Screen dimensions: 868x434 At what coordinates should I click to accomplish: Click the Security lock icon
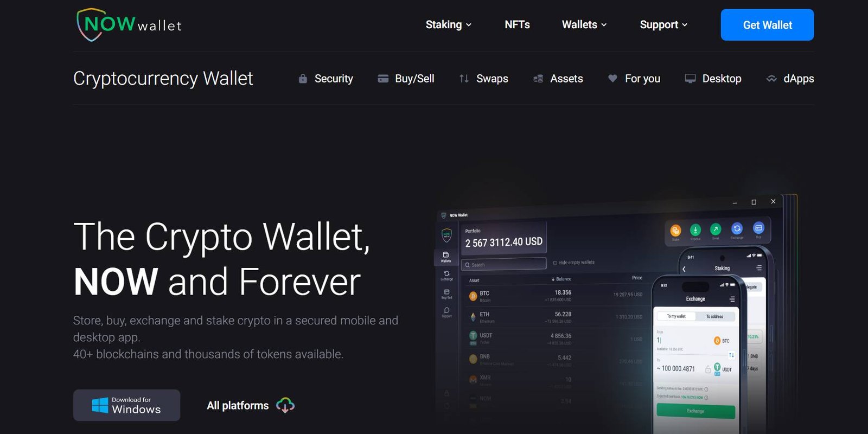[x=303, y=79]
